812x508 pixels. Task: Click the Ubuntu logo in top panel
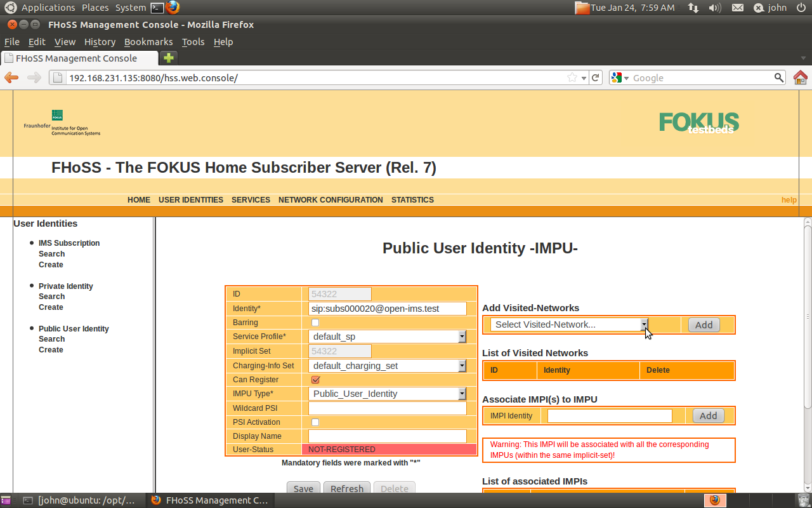(11, 8)
